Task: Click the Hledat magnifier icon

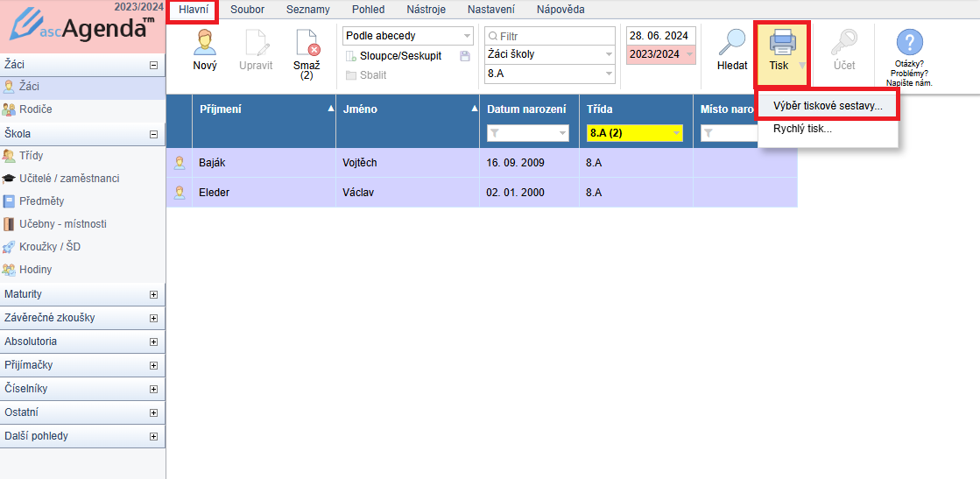Action: 732,43
